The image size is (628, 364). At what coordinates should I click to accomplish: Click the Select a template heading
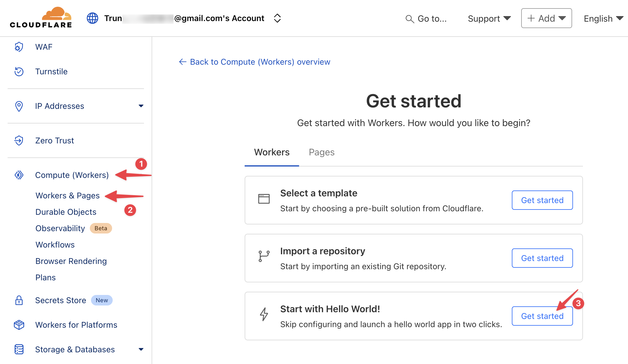tap(319, 193)
